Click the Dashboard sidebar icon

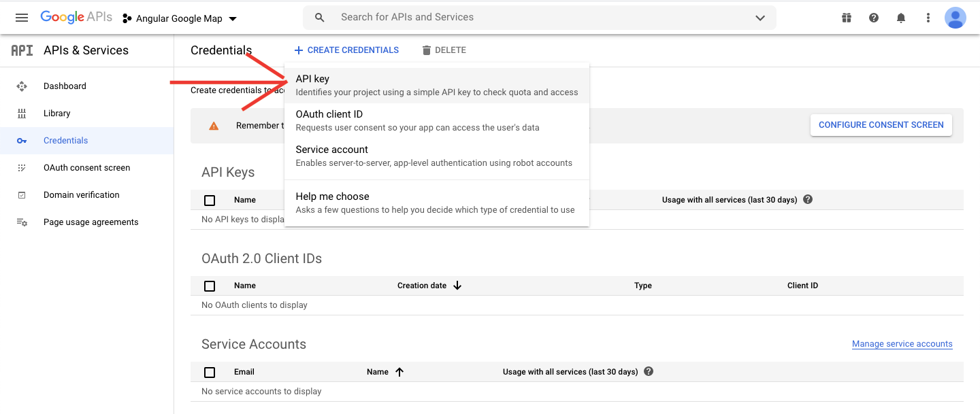[x=22, y=86]
